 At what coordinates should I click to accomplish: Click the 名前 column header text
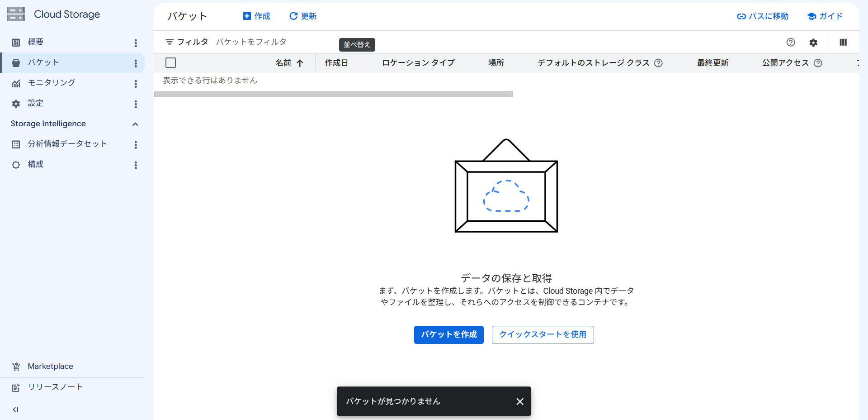point(283,63)
